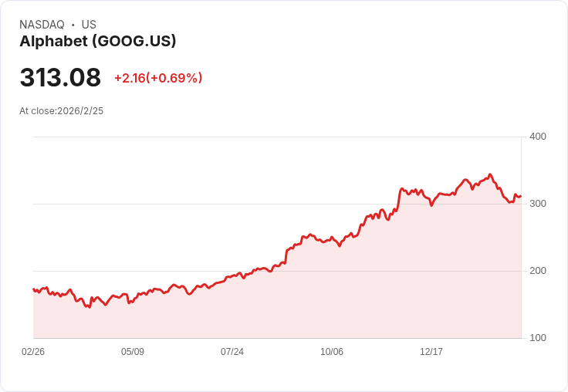Viewport: 568px width, 392px height.
Task: Click the +2.16(+0.69%) price change text
Action: (x=158, y=78)
